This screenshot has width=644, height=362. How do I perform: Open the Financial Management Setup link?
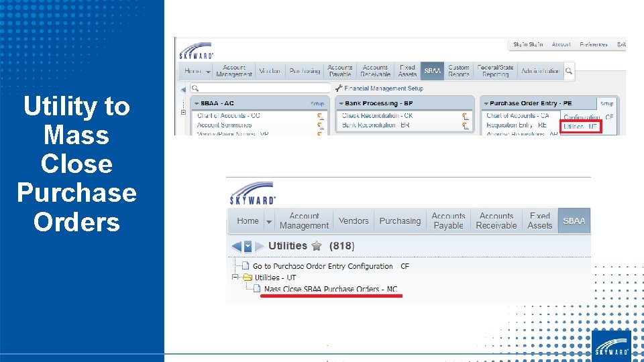pos(384,88)
